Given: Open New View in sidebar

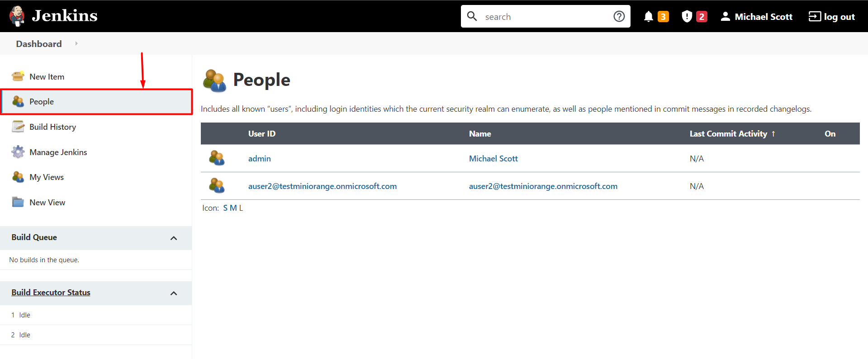Looking at the screenshot, I should pyautogui.click(x=47, y=203).
